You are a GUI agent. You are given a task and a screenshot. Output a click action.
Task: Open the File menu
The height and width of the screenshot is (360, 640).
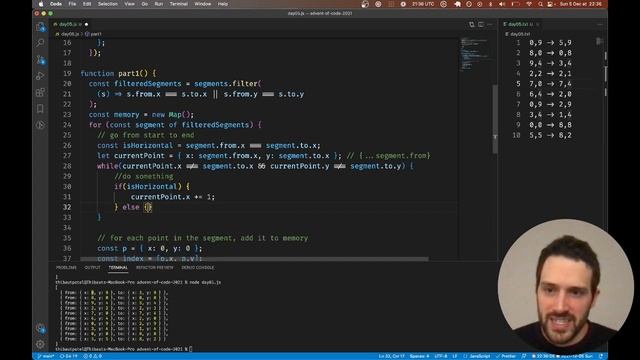72,4
